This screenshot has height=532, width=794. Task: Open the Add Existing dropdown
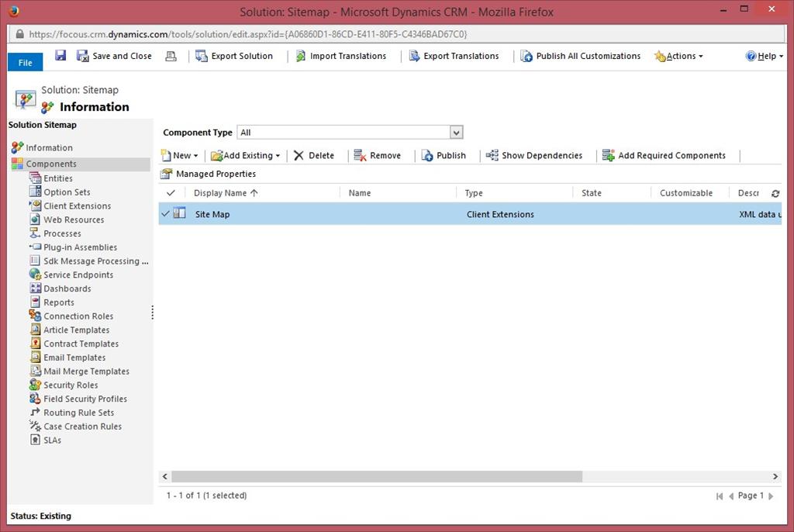click(x=245, y=156)
